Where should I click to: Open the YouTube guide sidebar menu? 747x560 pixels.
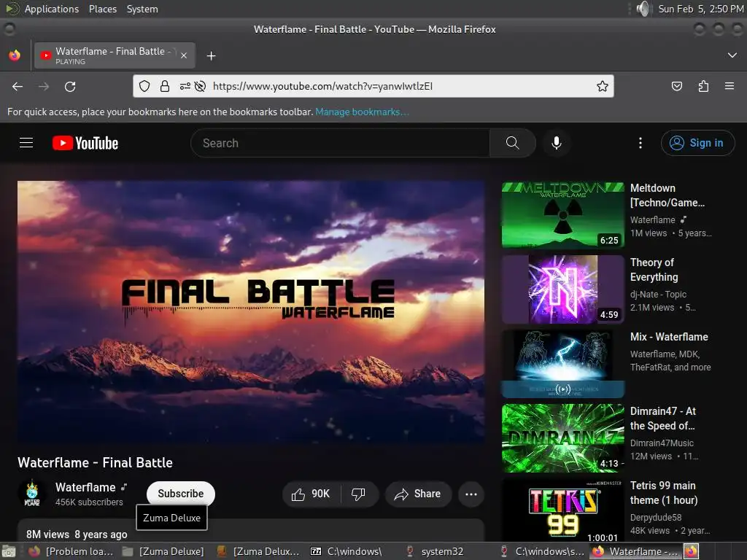coord(26,143)
